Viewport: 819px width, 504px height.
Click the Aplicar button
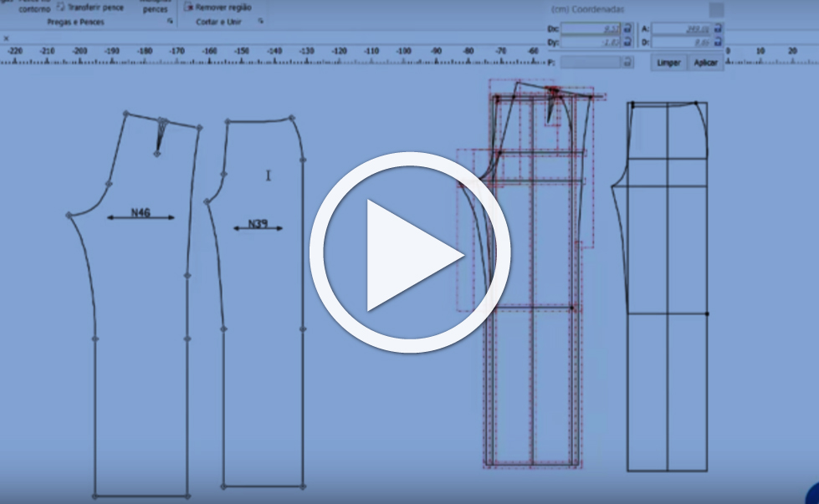click(x=706, y=63)
